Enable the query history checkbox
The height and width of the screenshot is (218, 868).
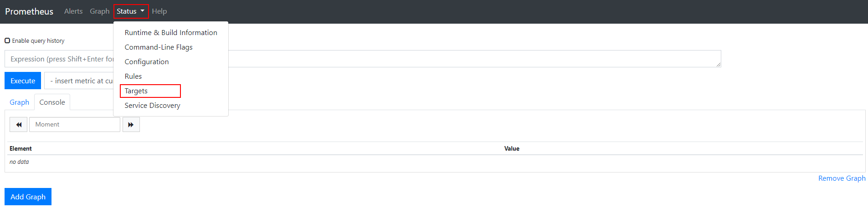point(7,41)
